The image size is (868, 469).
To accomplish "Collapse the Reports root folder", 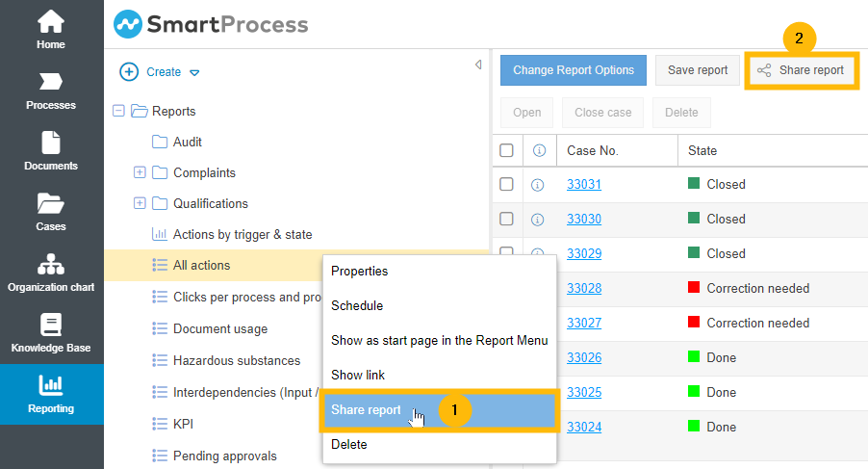I will (118, 112).
